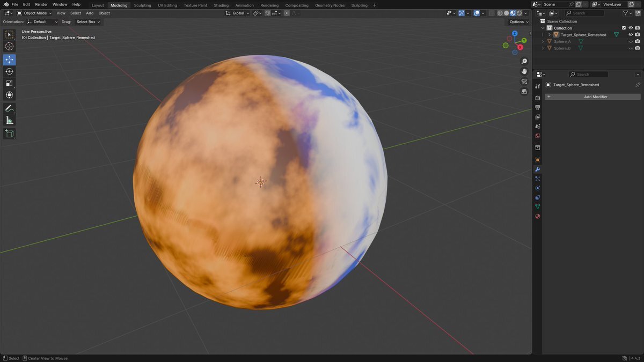
Task: Activate the Measure tool
Action: click(10, 120)
